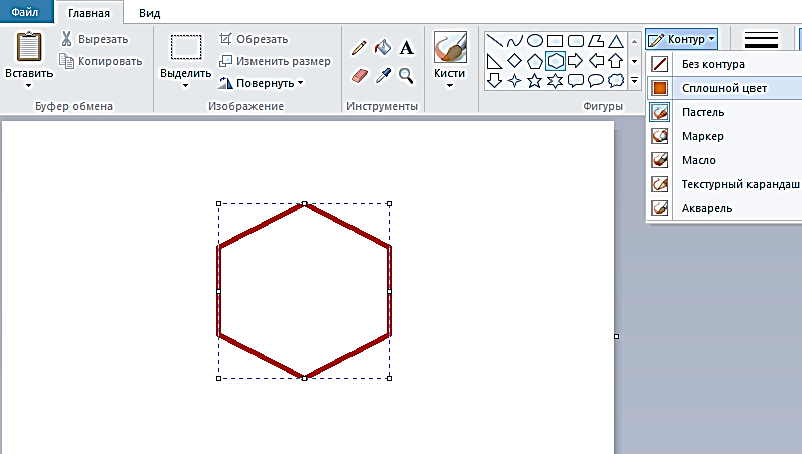Viewport: 802px width, 454px height.
Task: Choose the Triangle shape
Action: 616,41
